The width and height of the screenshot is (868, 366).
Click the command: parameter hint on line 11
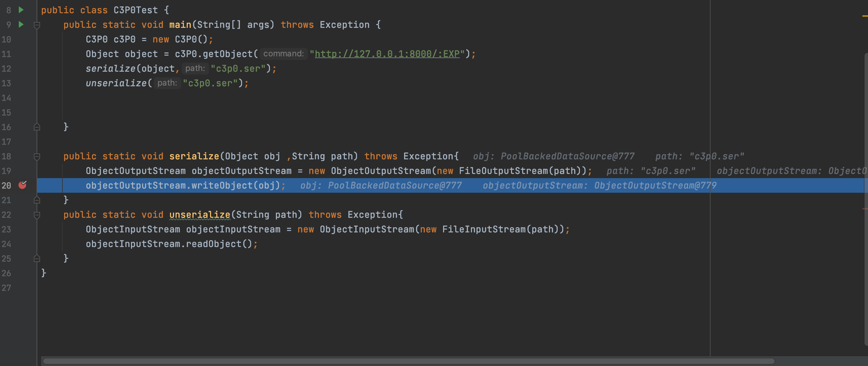click(284, 54)
